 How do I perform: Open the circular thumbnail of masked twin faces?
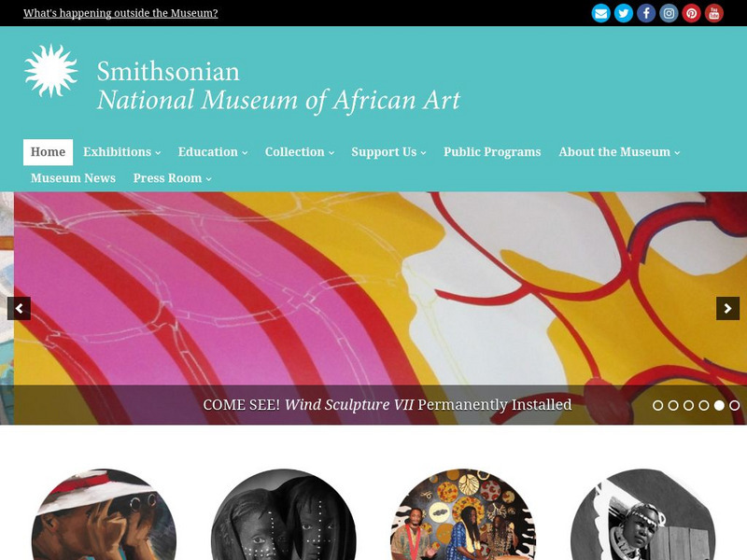[284, 515]
